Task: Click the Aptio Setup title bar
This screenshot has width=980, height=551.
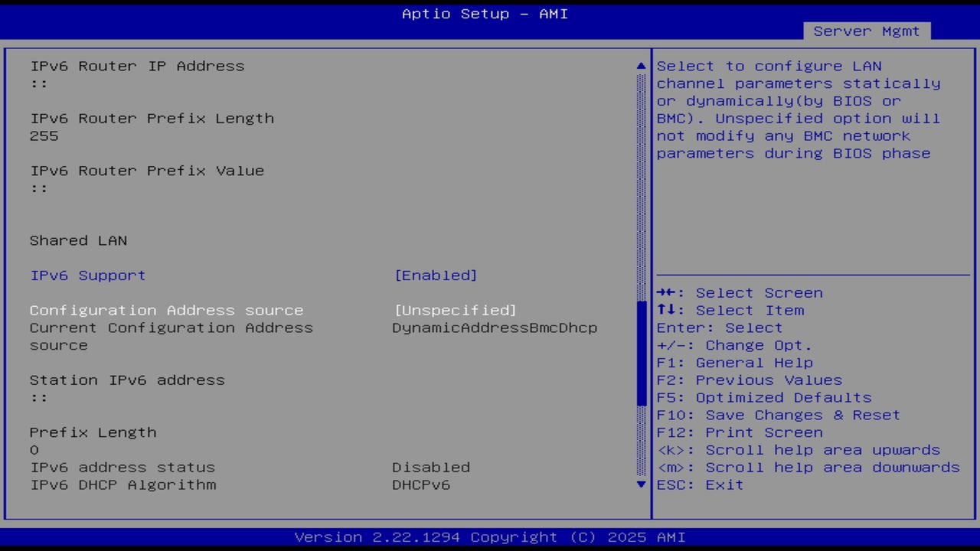Action: (x=485, y=13)
